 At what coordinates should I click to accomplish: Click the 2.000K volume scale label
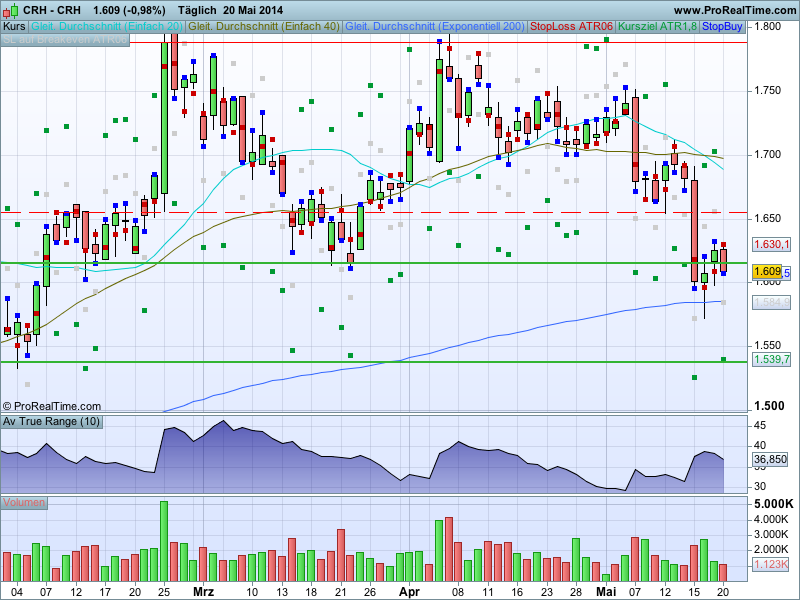click(771, 549)
